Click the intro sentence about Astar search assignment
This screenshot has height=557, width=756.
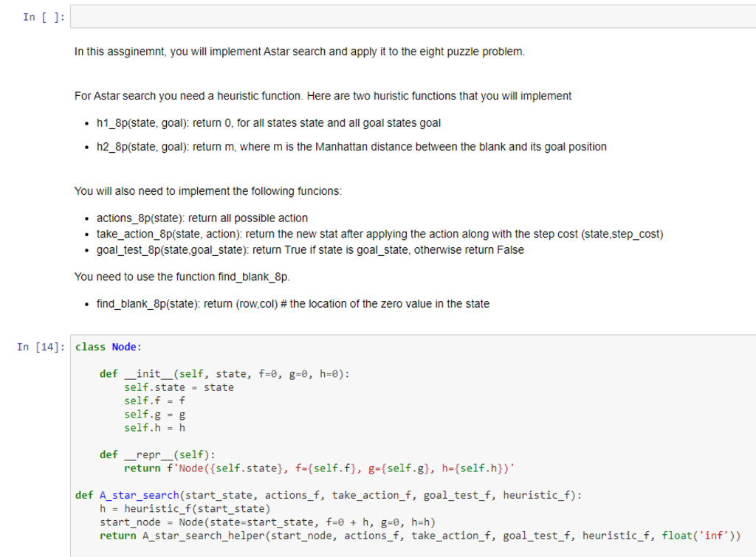click(300, 52)
